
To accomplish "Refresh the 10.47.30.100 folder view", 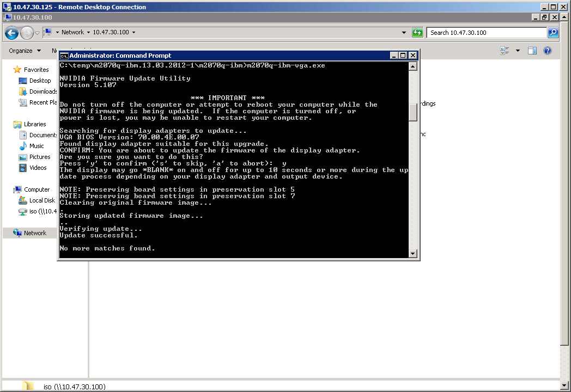I will pos(417,33).
